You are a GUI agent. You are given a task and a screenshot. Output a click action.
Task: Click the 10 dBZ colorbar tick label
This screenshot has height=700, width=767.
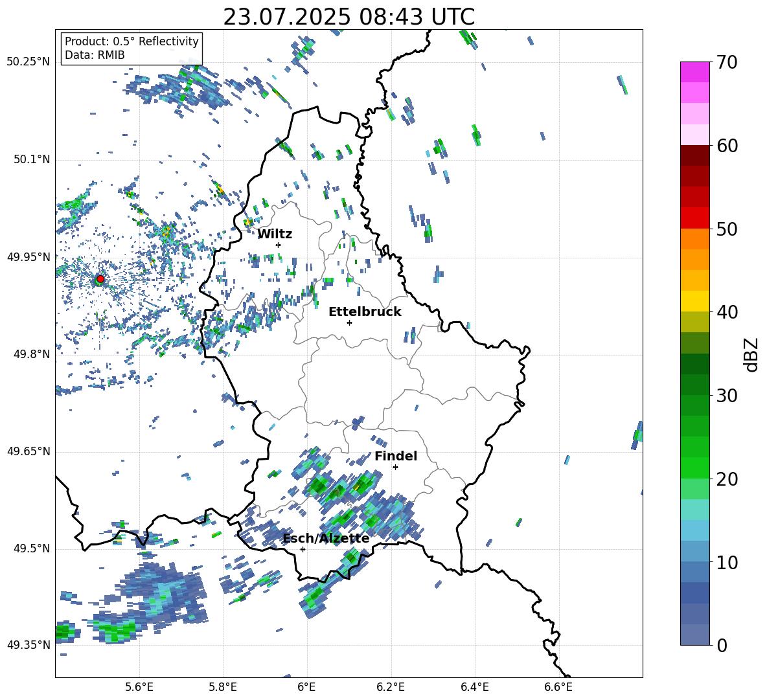point(727,562)
